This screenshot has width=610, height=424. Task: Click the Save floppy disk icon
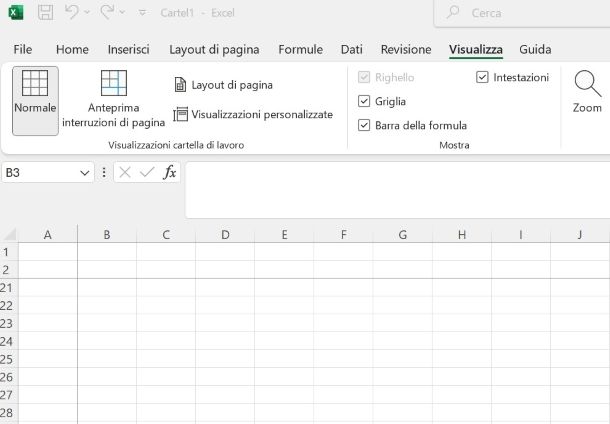tap(46, 12)
